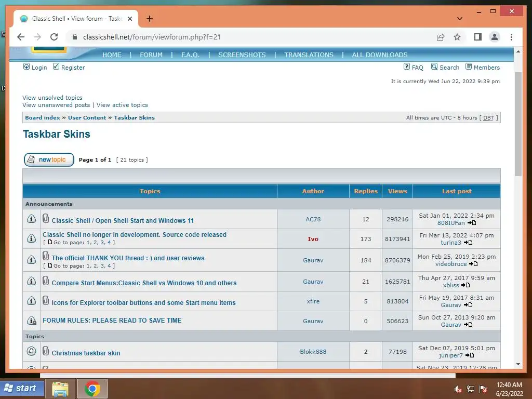Click the announcement icon beside Windows 11 topic
Image resolution: width=532 pixels, height=399 pixels.
click(31, 219)
